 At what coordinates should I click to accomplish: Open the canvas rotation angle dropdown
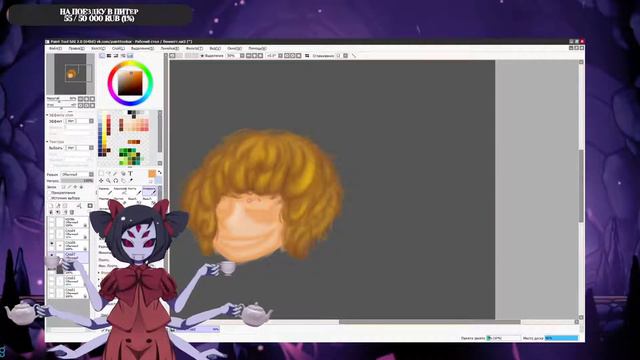click(280, 56)
